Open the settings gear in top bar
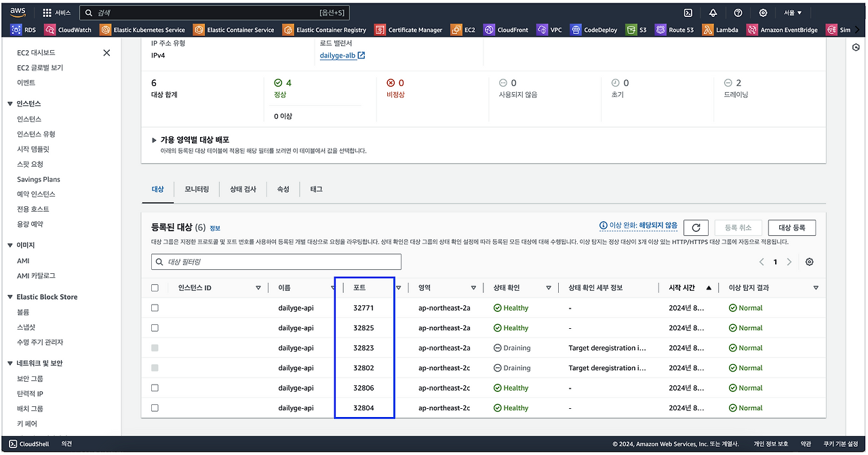 pyautogui.click(x=763, y=13)
